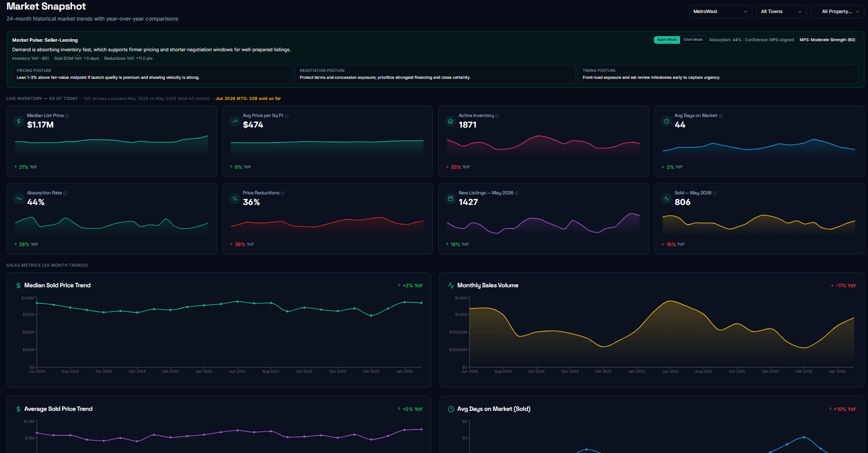Click the pulse icon on Sold May 2026 card
The width and height of the screenshot is (868, 453).
point(666,198)
